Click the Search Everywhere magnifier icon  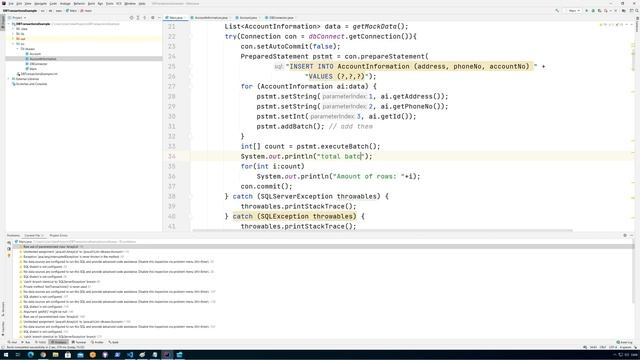pos(636,11)
